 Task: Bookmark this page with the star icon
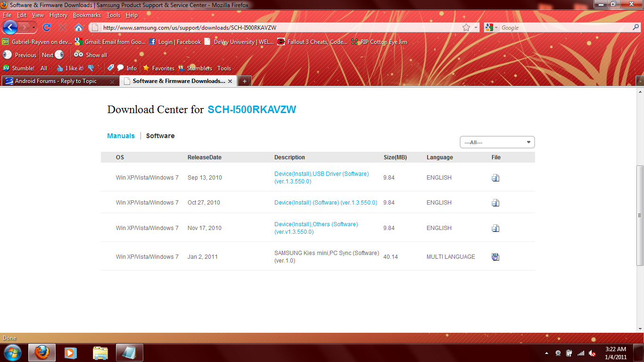(466, 28)
